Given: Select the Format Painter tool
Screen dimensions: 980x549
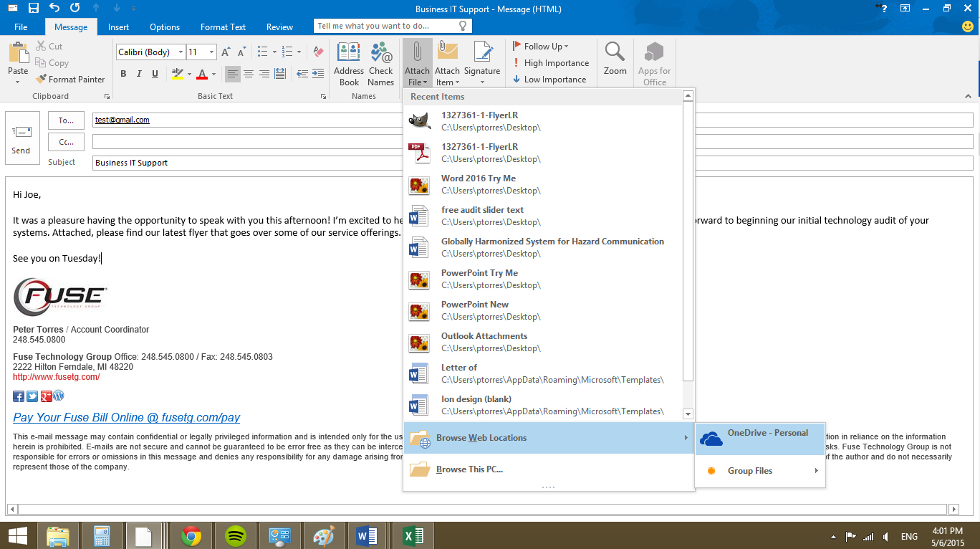Looking at the screenshot, I should (70, 80).
